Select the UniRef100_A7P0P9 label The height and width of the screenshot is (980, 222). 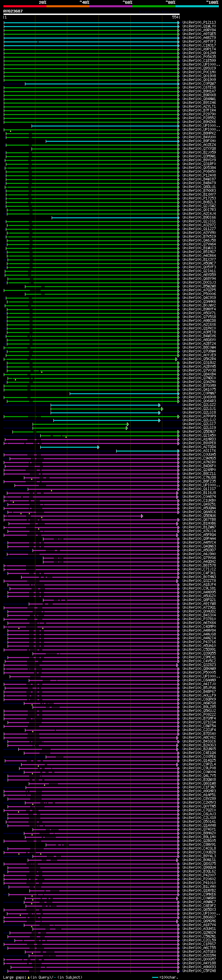pos(199,416)
